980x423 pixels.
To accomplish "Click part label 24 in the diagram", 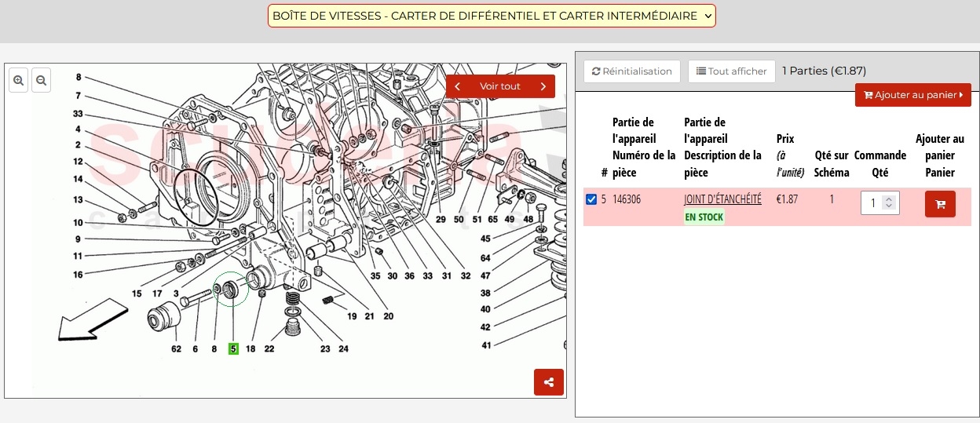I will [x=343, y=348].
